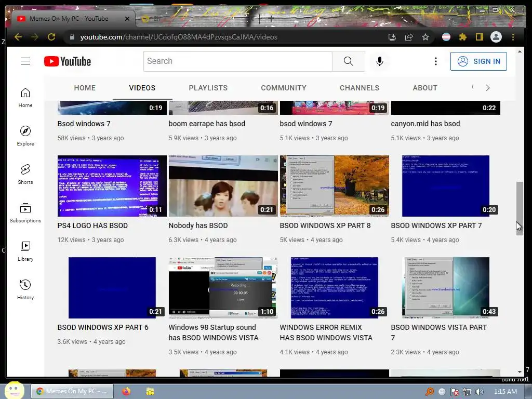Open the Nobody has BSOD thumbnail
The width and height of the screenshot is (532, 399).
[x=223, y=186]
